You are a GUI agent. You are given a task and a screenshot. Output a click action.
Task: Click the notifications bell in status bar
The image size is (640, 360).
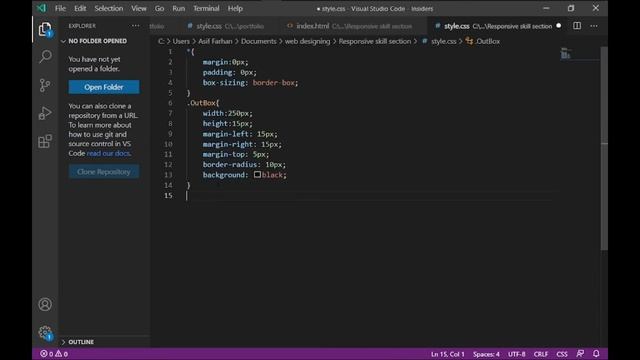(596, 353)
